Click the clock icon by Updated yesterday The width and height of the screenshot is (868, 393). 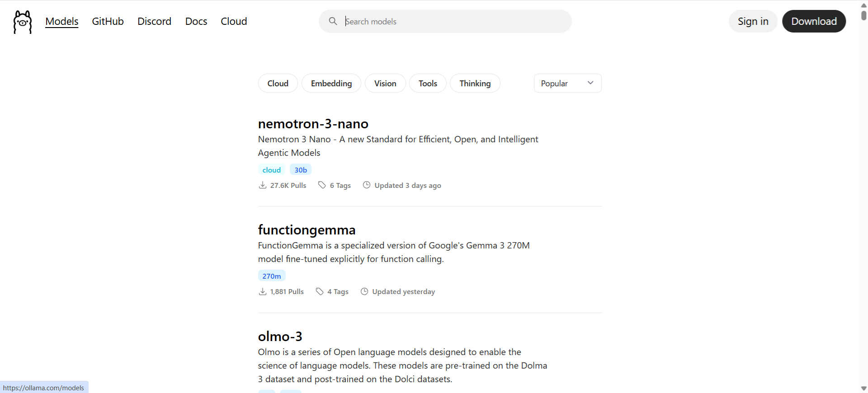(364, 291)
